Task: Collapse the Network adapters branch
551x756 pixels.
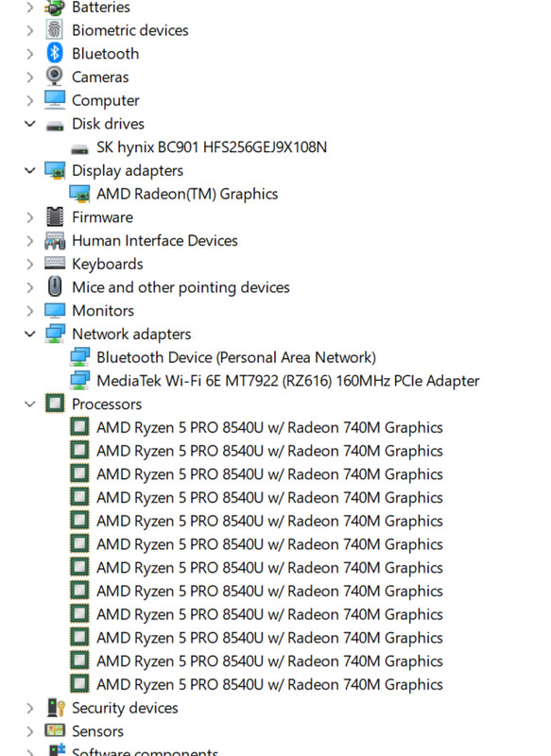Action: click(x=30, y=334)
